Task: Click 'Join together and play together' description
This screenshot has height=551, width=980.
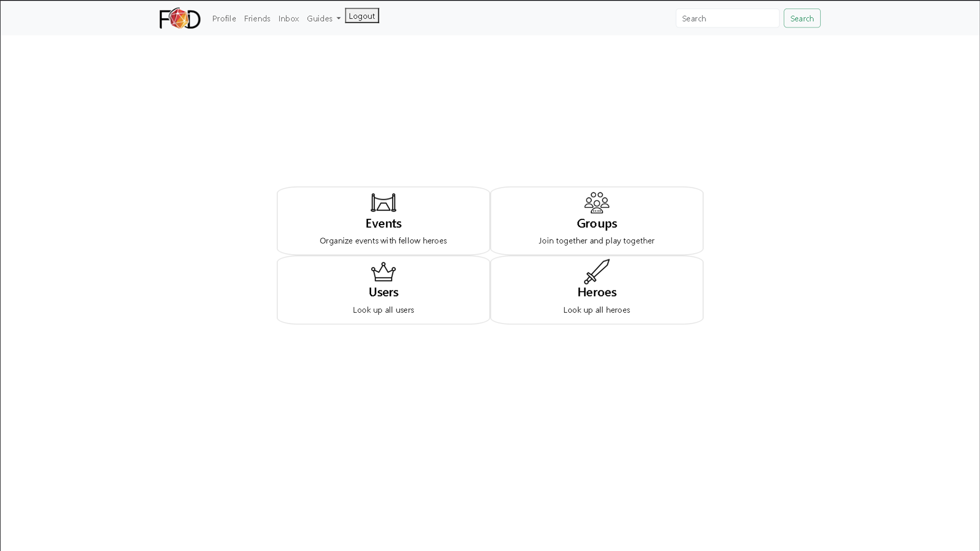Action: tap(596, 240)
